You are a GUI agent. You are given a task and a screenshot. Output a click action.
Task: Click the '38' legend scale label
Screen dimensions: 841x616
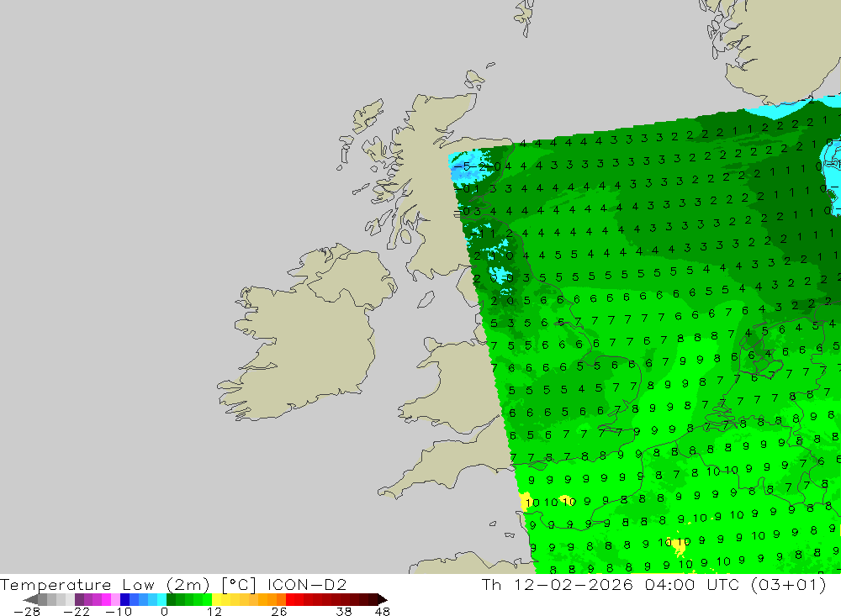pyautogui.click(x=344, y=612)
